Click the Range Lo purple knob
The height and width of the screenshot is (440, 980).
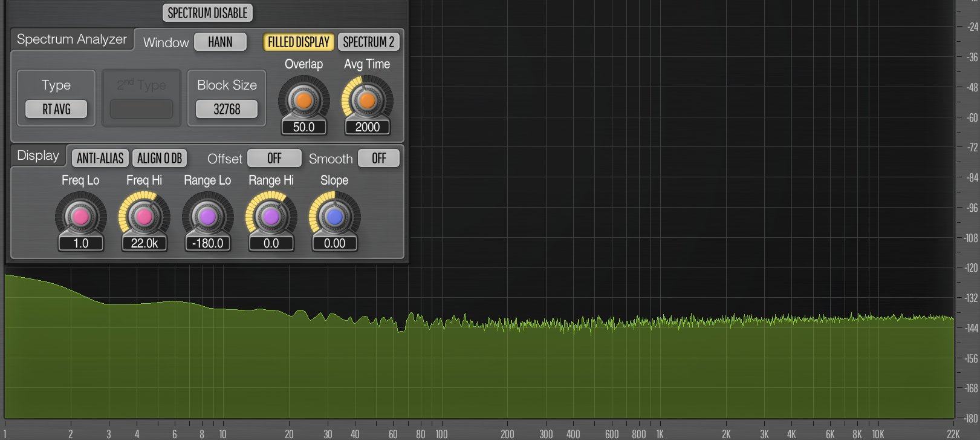207,217
